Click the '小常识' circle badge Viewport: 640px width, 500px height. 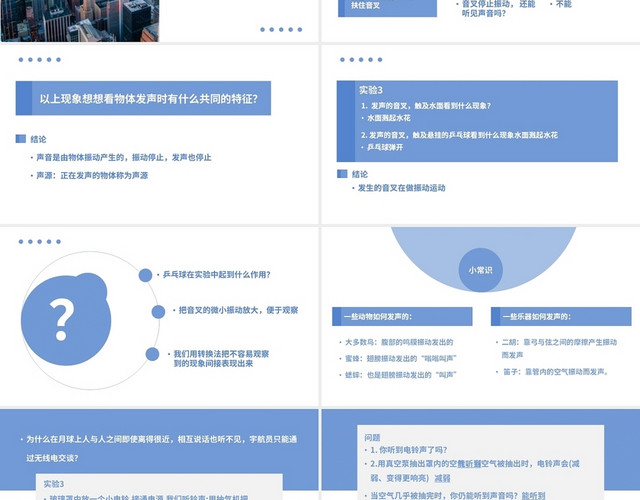point(481,270)
